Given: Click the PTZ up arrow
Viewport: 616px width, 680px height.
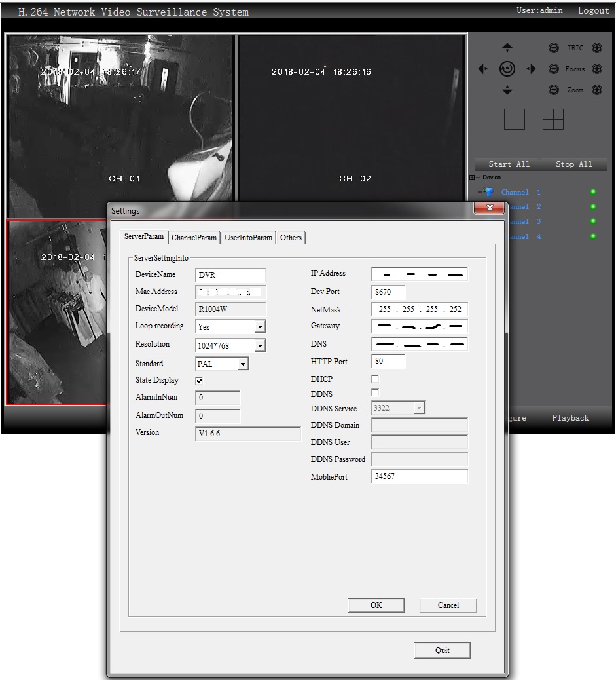Looking at the screenshot, I should tap(507, 48).
